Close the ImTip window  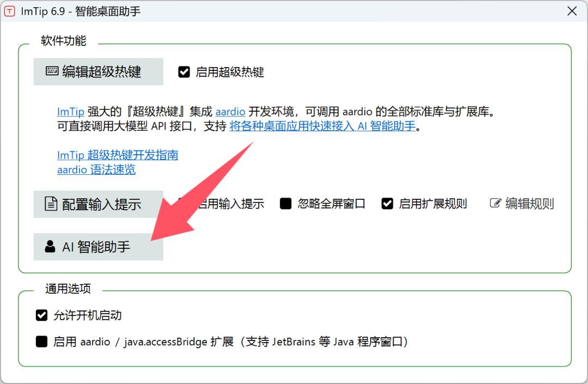click(x=572, y=11)
